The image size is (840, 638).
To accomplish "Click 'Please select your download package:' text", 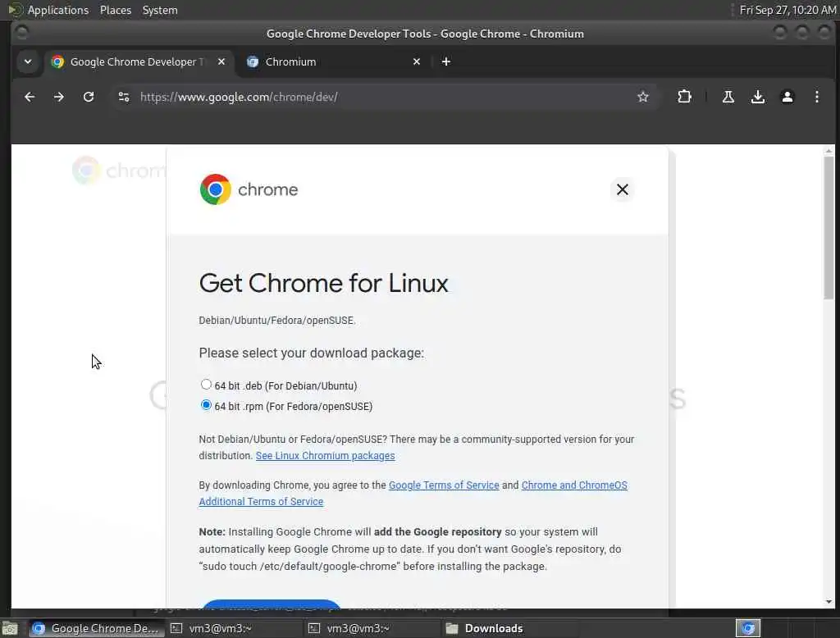I will [x=311, y=353].
